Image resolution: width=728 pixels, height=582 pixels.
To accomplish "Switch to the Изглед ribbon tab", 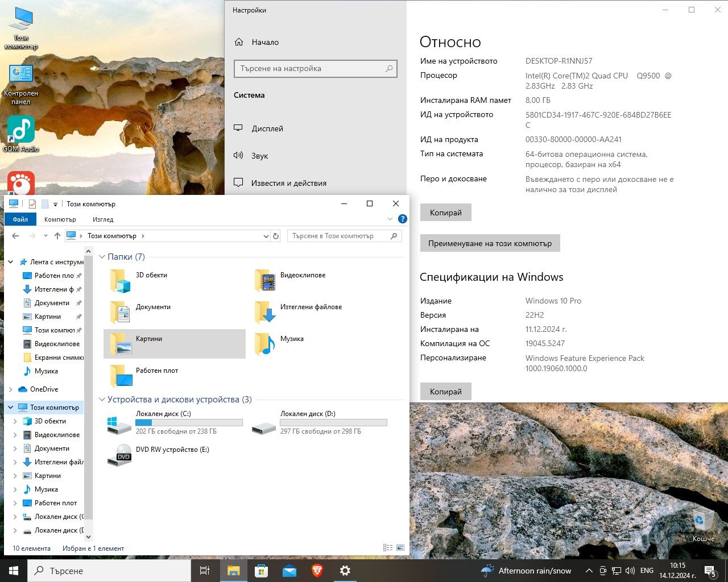I will coord(103,219).
